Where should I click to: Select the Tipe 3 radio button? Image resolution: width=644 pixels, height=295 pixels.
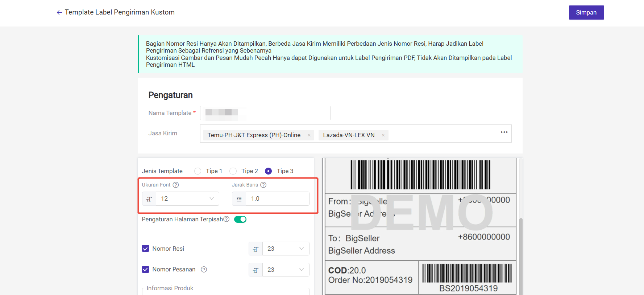(x=268, y=171)
